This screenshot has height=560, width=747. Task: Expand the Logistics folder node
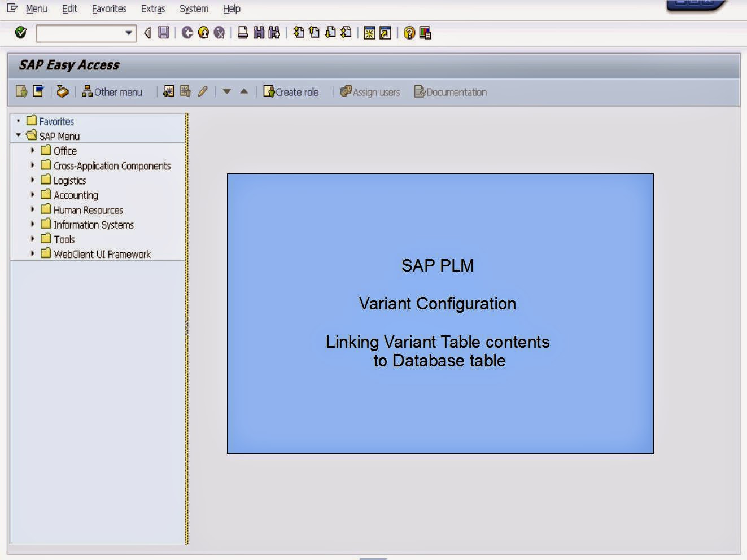coord(32,180)
